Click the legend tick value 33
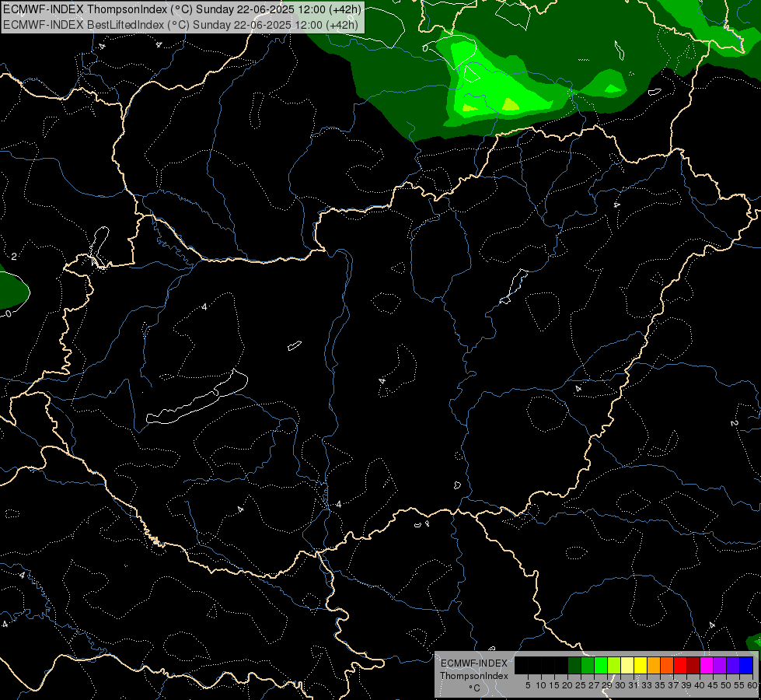The height and width of the screenshot is (700, 761). [647, 685]
